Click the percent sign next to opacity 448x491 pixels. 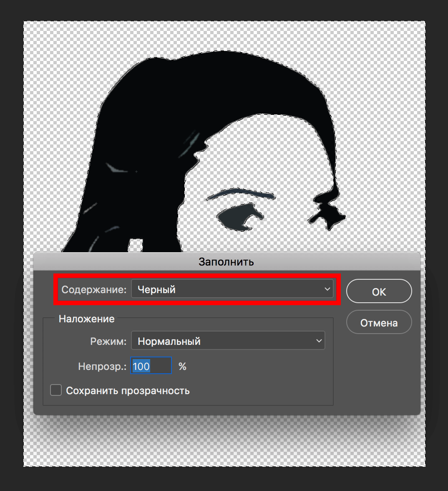pyautogui.click(x=182, y=366)
